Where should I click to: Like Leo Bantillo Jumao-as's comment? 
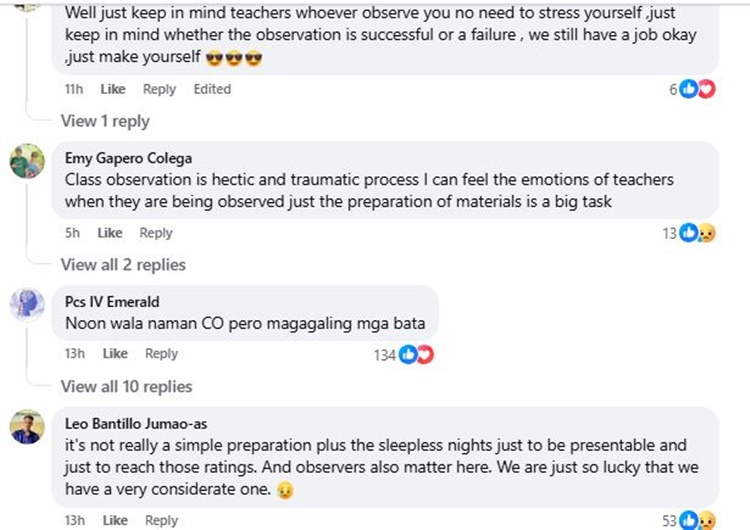[115, 520]
